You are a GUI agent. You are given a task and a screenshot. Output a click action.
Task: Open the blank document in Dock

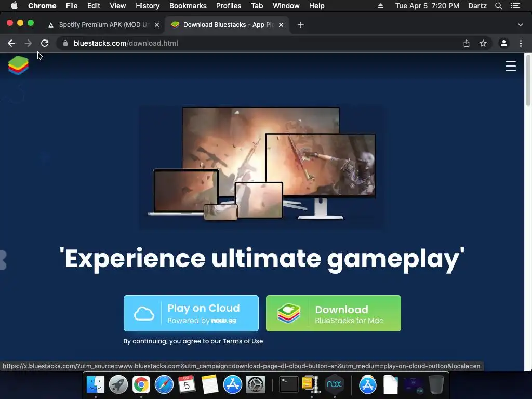(x=391, y=384)
